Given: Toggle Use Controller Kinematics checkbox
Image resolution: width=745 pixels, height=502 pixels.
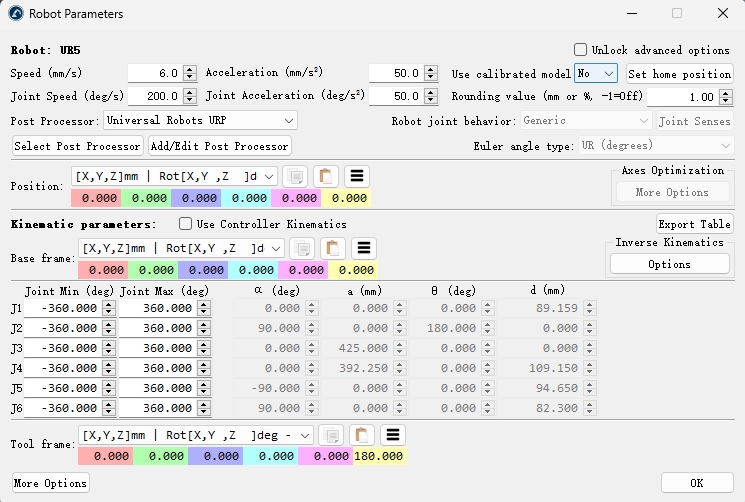Looking at the screenshot, I should pos(185,224).
